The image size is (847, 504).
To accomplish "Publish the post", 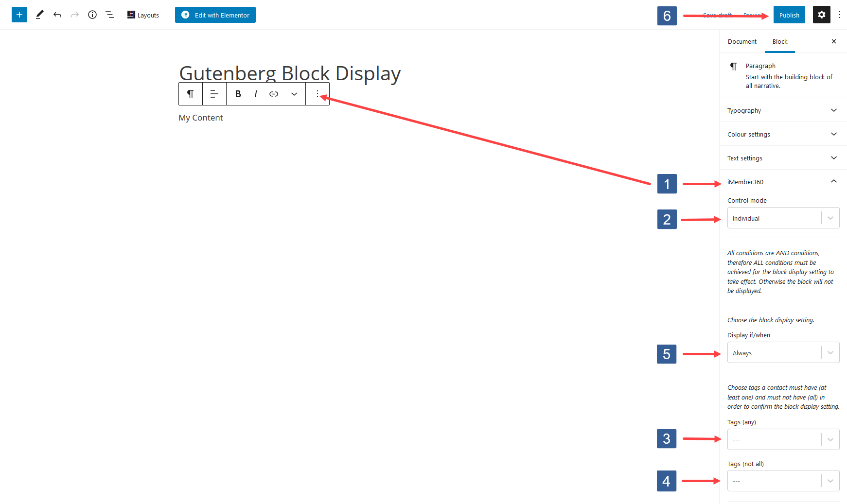I will pyautogui.click(x=789, y=15).
